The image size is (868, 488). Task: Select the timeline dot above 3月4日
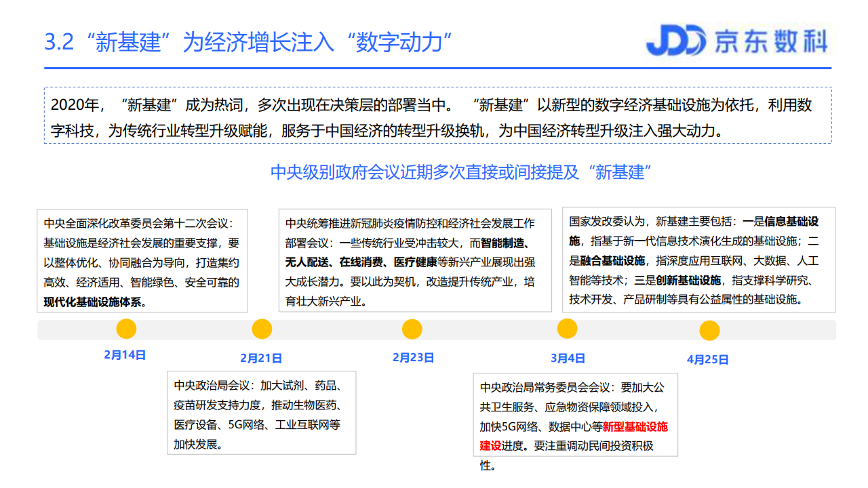[567, 329]
